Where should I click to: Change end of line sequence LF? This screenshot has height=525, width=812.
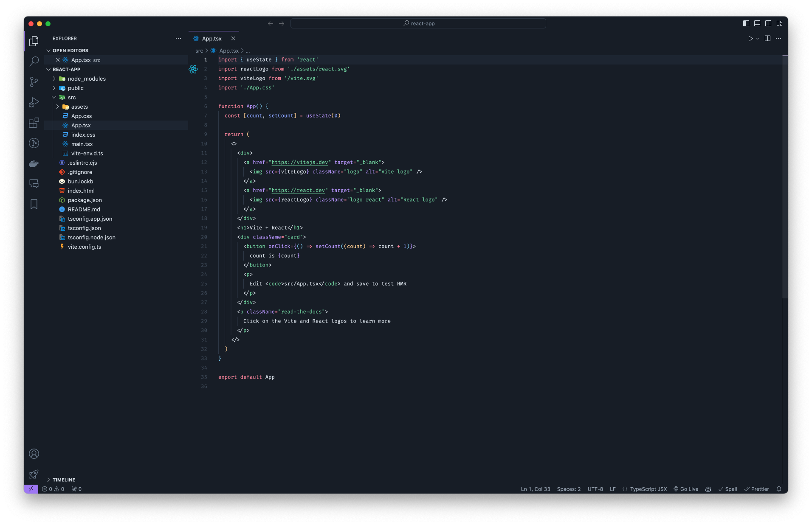pyautogui.click(x=613, y=489)
